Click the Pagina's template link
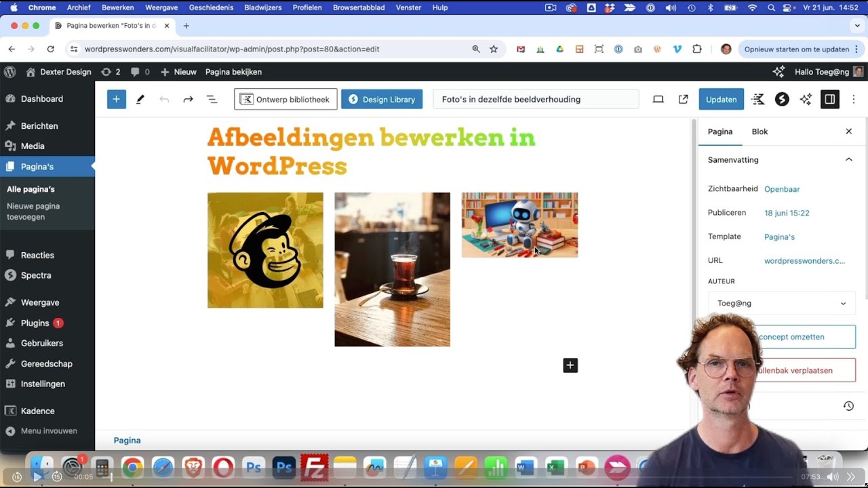This screenshot has width=868, height=488. click(x=779, y=237)
